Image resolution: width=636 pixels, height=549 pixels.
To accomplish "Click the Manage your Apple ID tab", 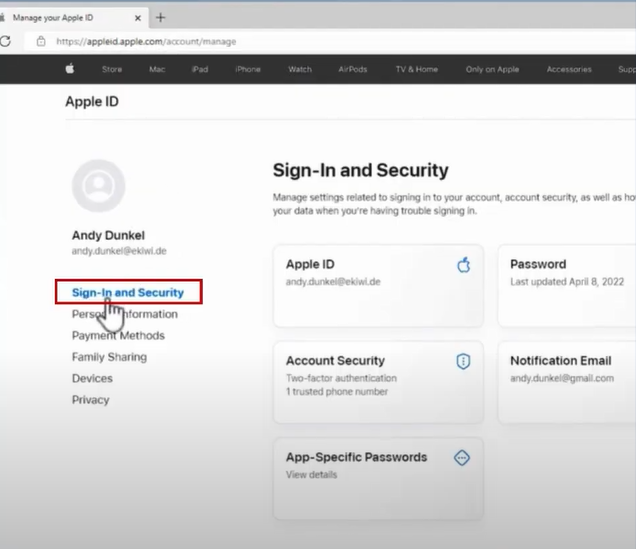I will point(74,18).
